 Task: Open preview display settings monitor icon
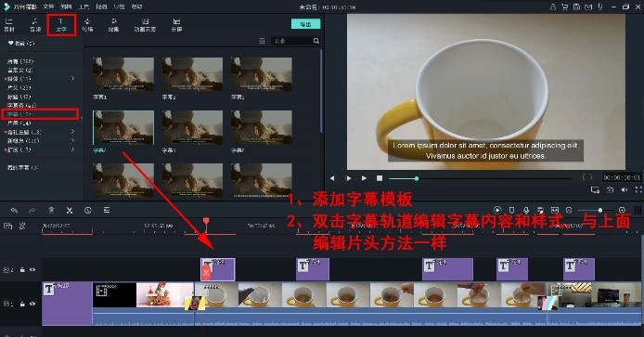point(595,190)
